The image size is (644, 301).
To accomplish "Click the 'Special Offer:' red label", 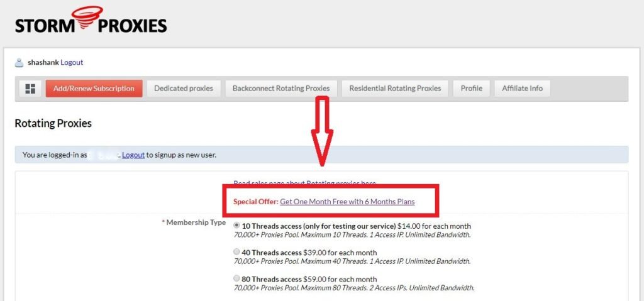I will point(256,202).
